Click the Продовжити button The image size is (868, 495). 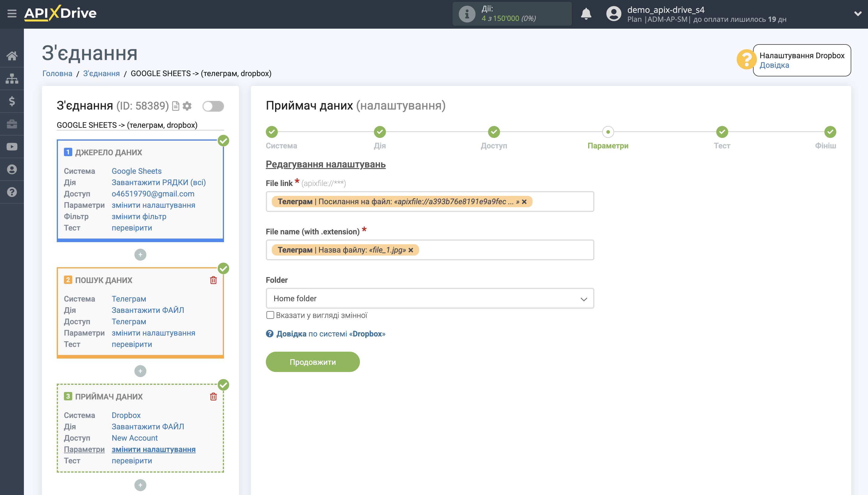(312, 361)
